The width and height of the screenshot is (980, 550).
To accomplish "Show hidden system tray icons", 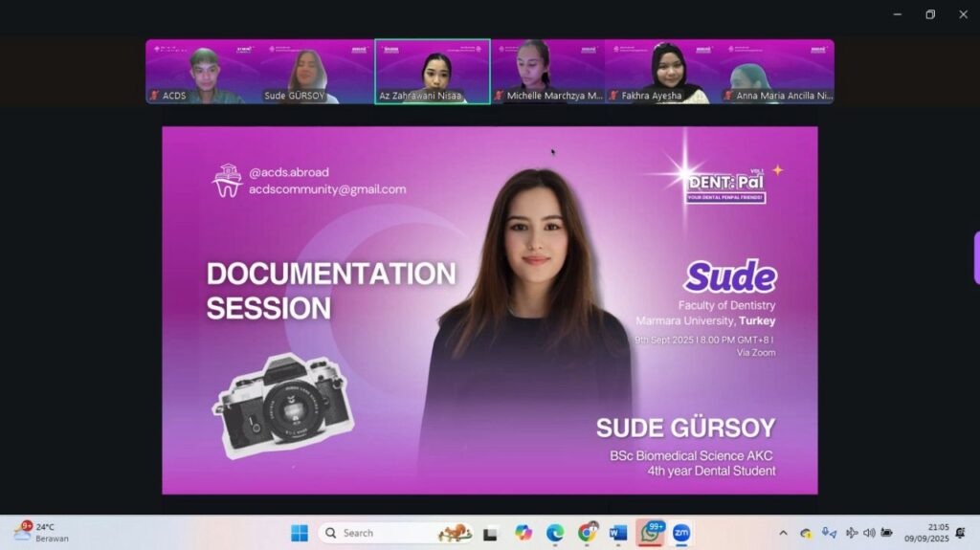I will tap(783, 533).
